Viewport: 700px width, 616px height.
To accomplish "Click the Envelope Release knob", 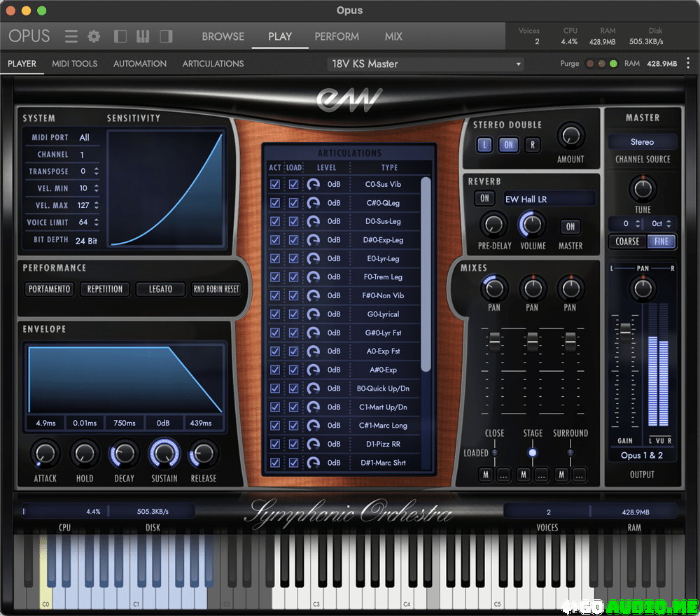I will pos(203,454).
